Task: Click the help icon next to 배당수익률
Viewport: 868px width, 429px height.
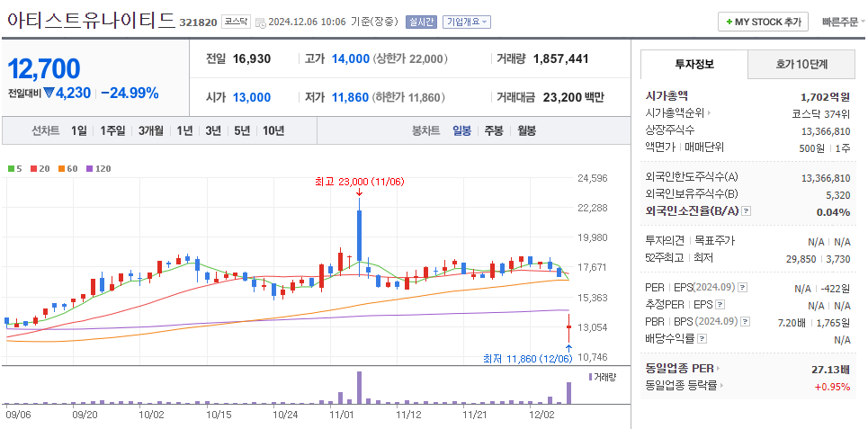Action: [702, 338]
